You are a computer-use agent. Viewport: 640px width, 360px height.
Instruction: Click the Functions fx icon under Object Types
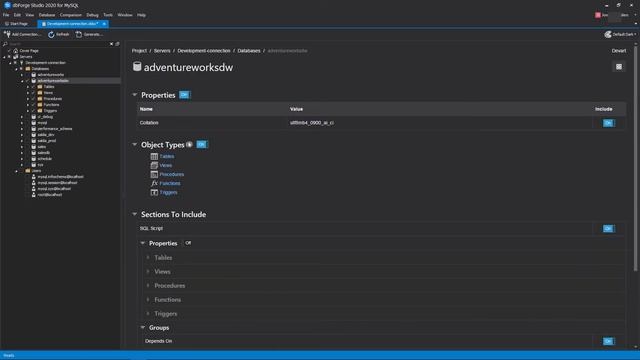tap(154, 183)
